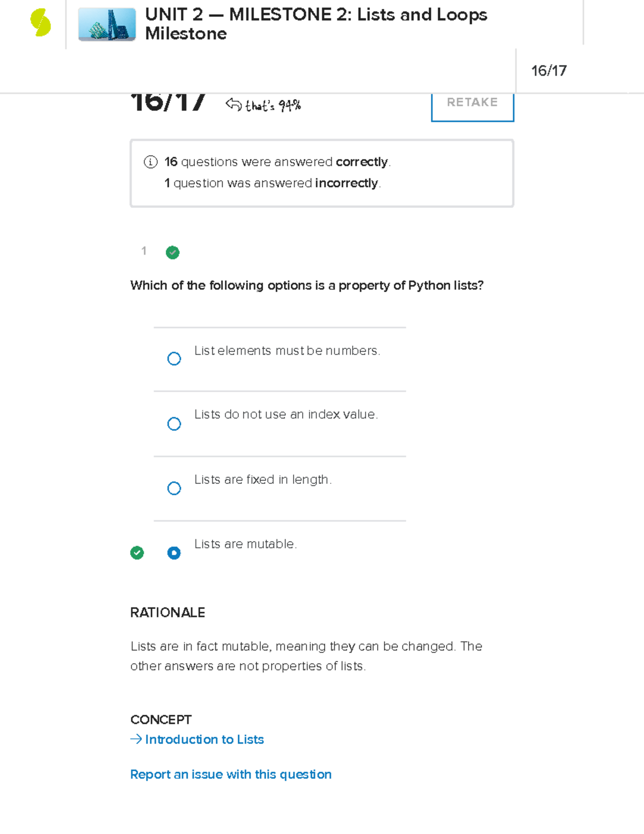Click the question number 1 label
This screenshot has width=644, height=834.
(143, 251)
